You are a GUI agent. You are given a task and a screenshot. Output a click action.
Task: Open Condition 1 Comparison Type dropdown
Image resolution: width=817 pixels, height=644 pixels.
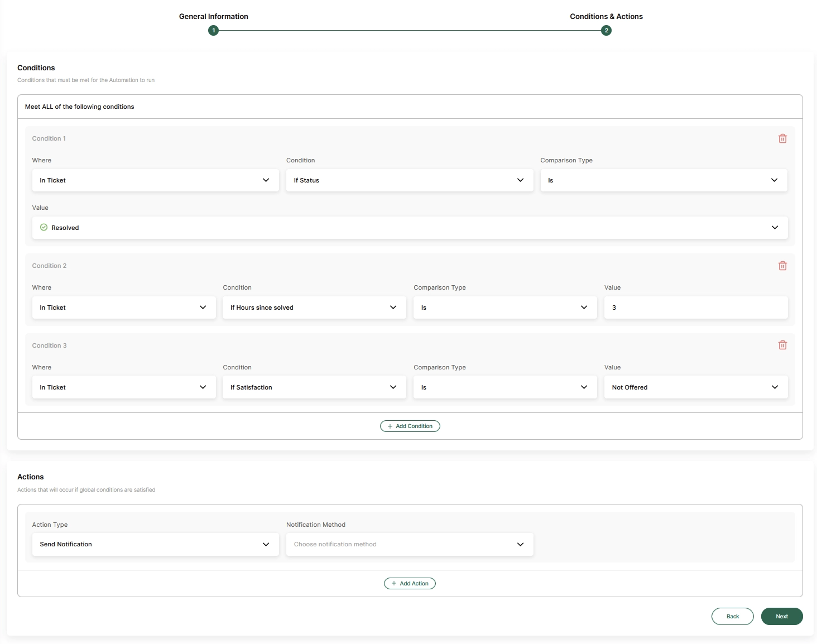[x=664, y=180]
